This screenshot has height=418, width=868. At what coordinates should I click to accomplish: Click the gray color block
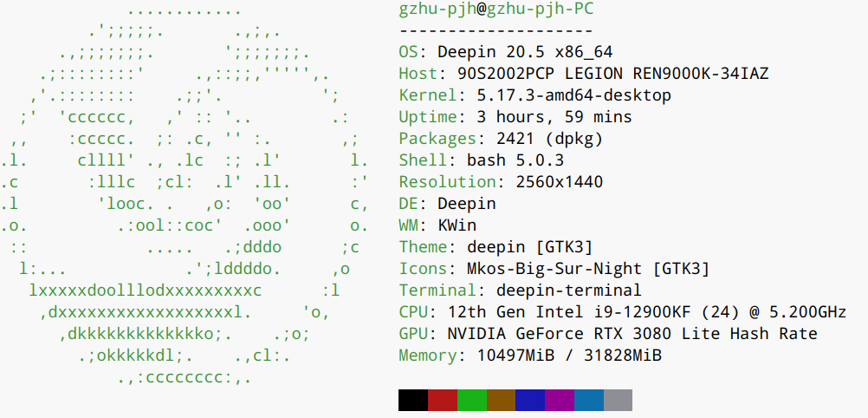tap(618, 401)
